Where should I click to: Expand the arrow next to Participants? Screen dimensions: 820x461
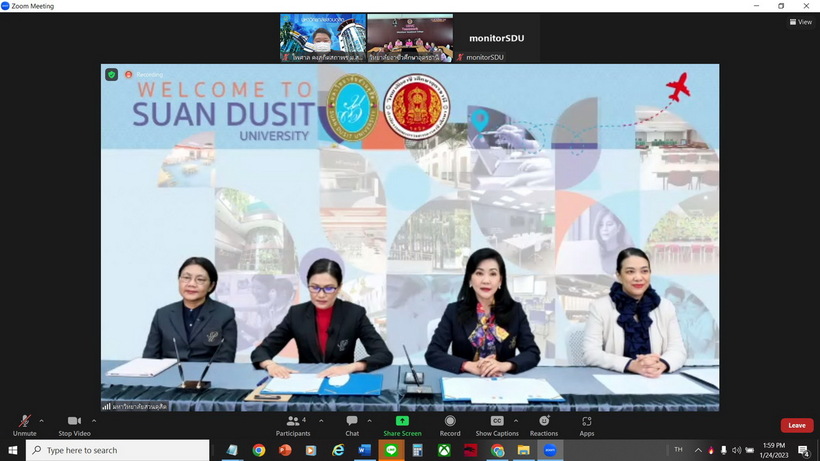pyautogui.click(x=321, y=421)
